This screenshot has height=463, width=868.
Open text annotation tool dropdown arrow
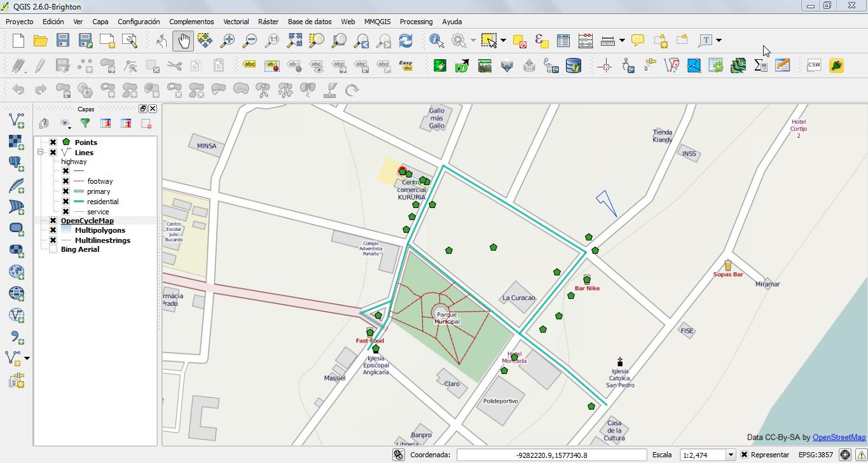coord(719,41)
